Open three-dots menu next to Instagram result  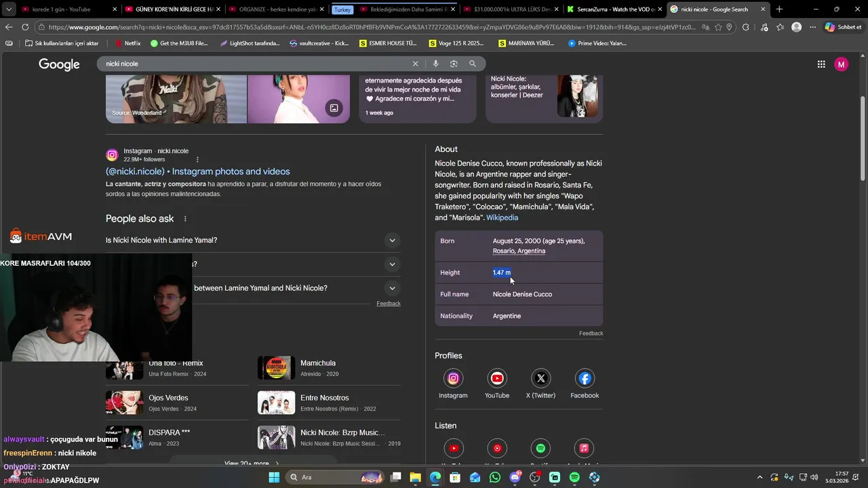click(x=197, y=159)
